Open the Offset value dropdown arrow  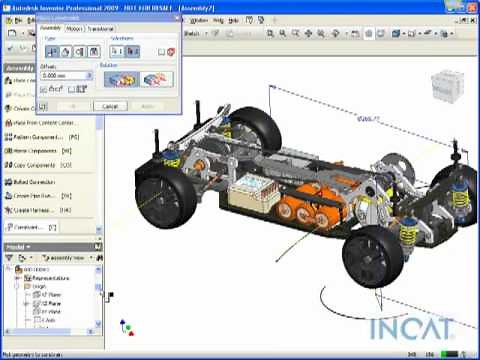coord(89,76)
